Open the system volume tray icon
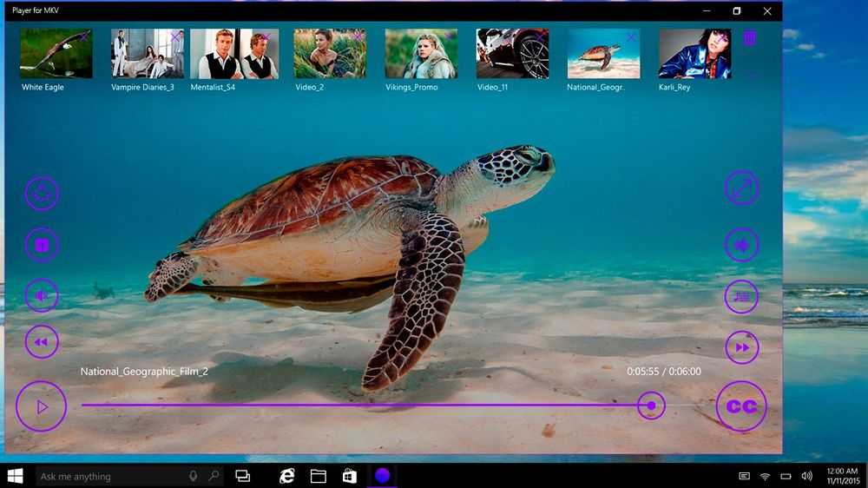The image size is (868, 488). click(x=806, y=477)
